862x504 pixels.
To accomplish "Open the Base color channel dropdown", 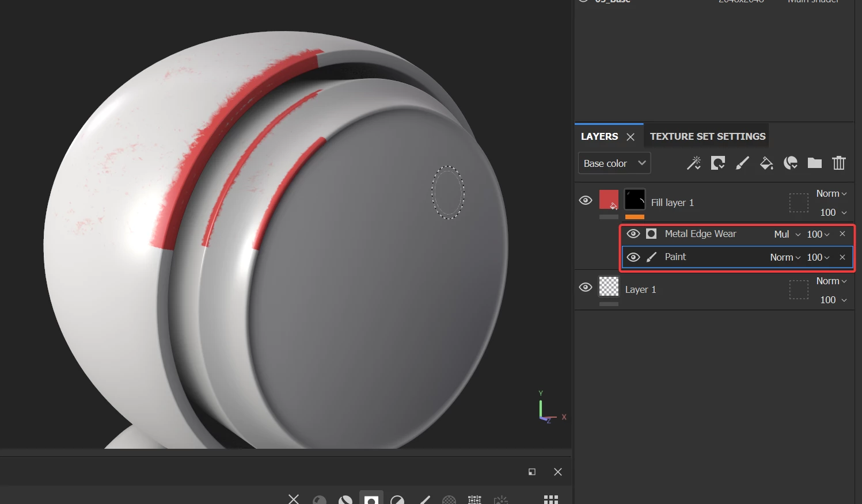I will (614, 163).
